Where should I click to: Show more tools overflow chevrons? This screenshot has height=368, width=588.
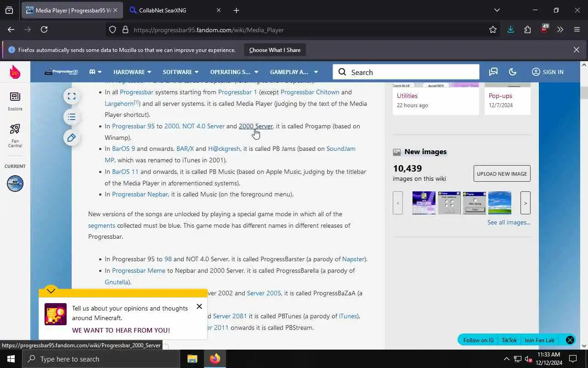560,29
